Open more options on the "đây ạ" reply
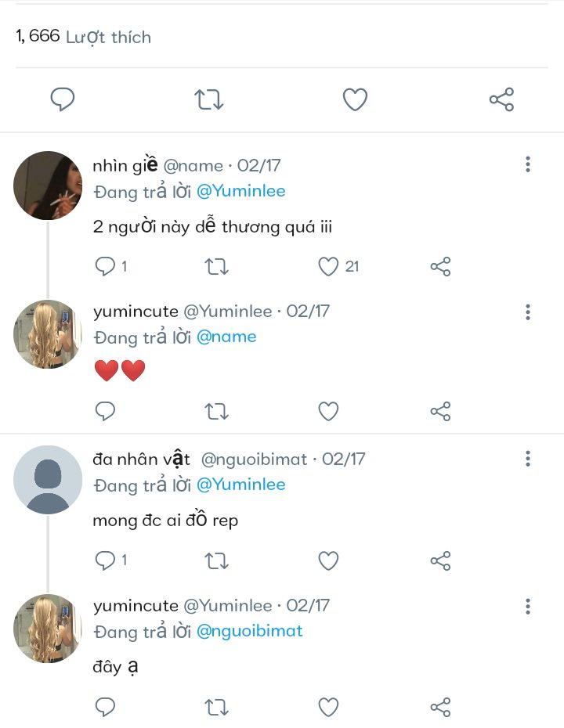The image size is (564, 728). [x=528, y=607]
